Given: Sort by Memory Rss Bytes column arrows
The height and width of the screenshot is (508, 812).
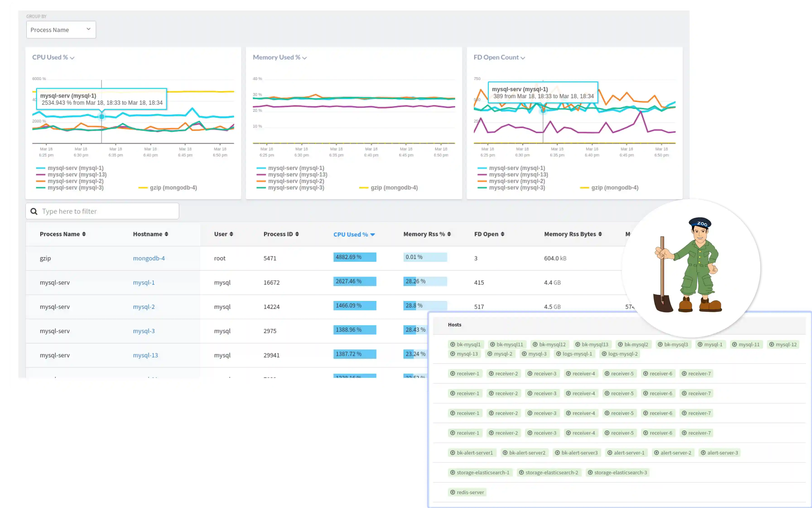Looking at the screenshot, I should pyautogui.click(x=600, y=234).
